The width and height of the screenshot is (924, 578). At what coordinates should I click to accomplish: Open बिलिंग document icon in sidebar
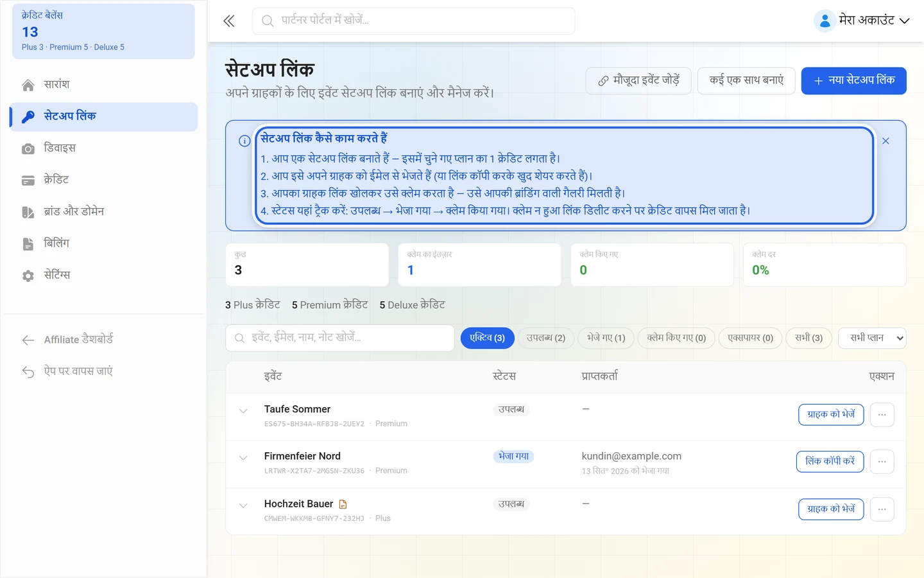pos(28,244)
